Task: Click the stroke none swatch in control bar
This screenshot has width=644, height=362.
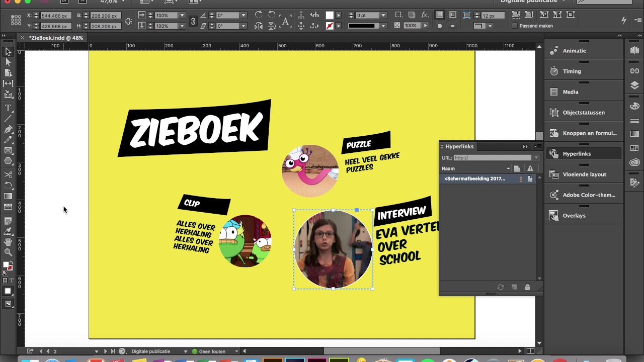Action: pos(330,26)
